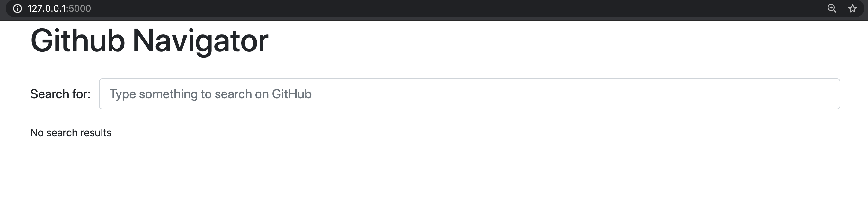Click the "No search results" message
The width and height of the screenshot is (868, 214).
[71, 133]
